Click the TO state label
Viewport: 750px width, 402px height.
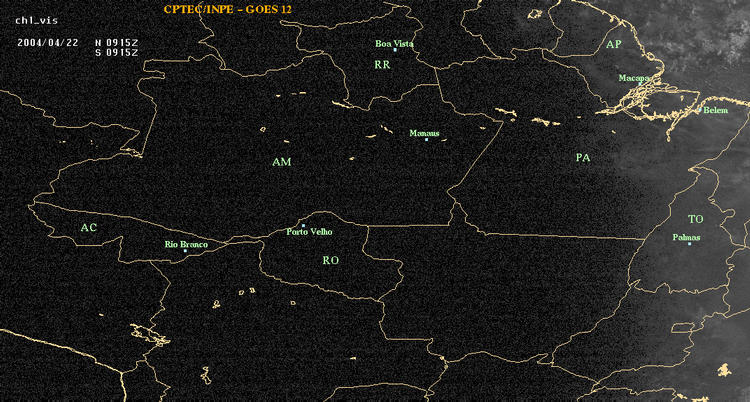(696, 219)
